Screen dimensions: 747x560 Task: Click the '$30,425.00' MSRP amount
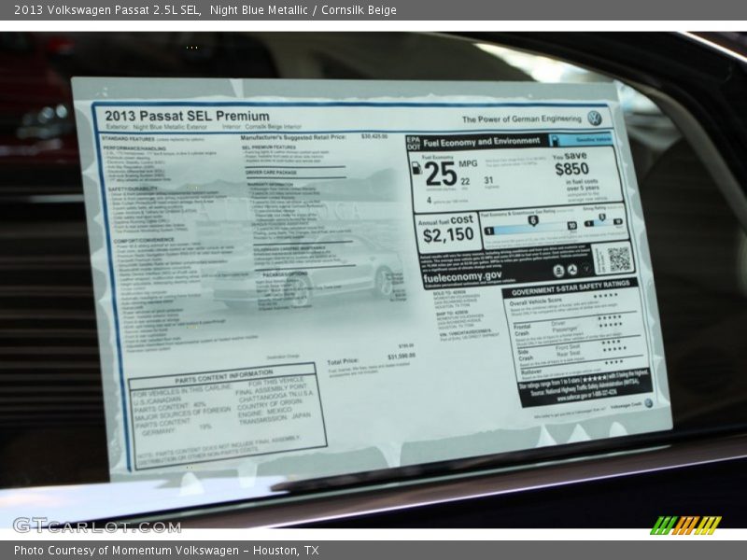coord(374,136)
